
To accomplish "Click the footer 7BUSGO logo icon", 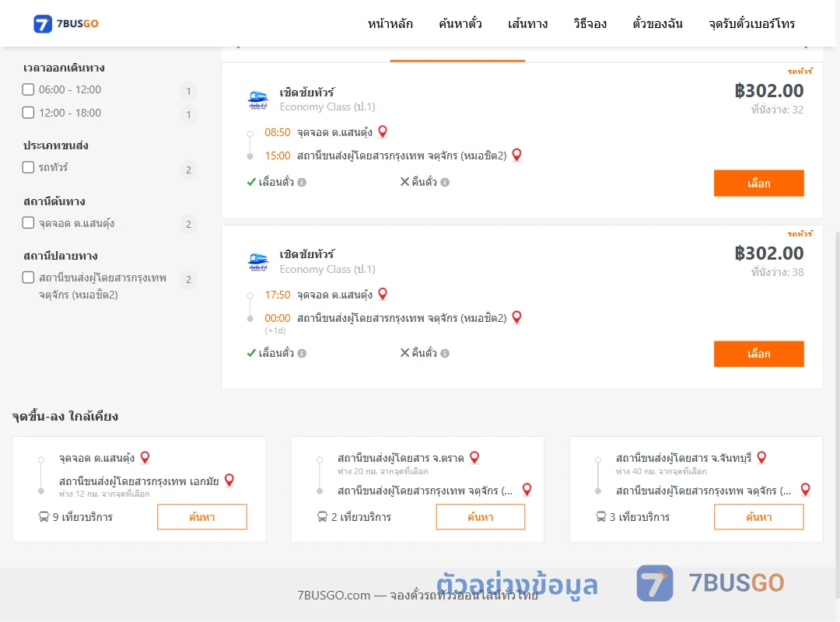I will (655, 583).
